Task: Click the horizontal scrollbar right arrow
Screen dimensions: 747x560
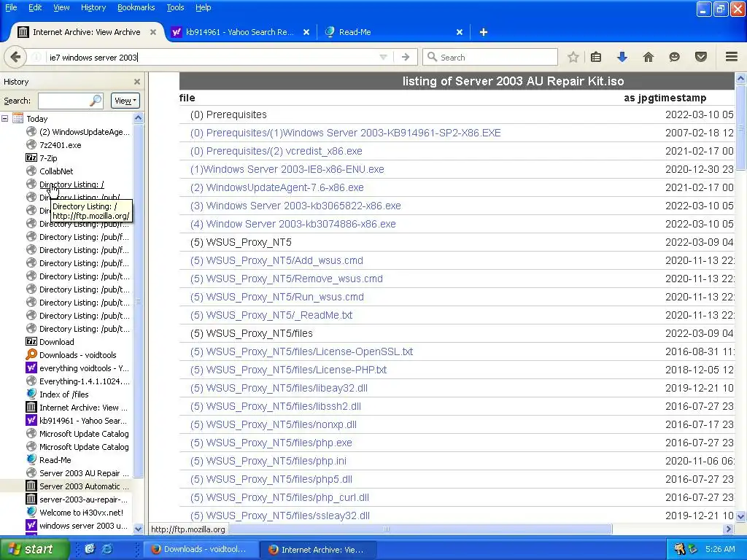Action: pos(727,529)
